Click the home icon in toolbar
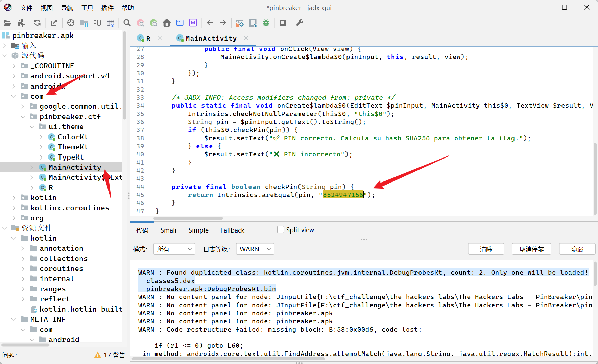The image size is (598, 364). (x=167, y=23)
